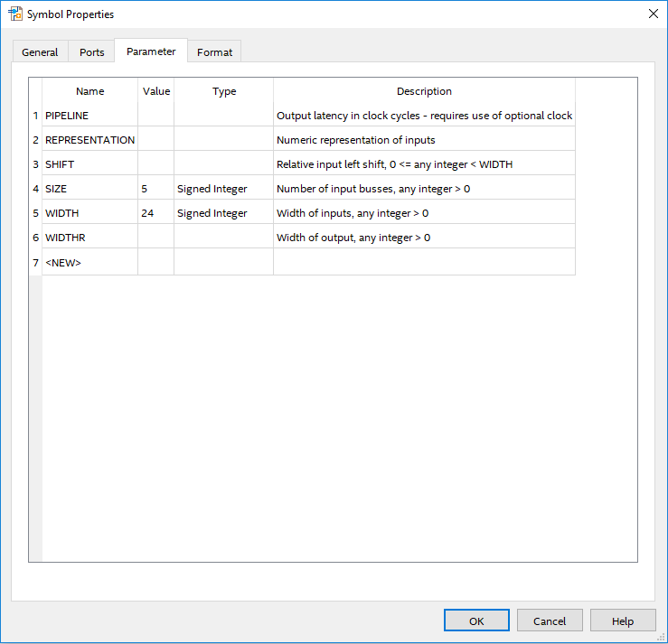Image resolution: width=668 pixels, height=644 pixels.
Task: Click the Signed Integer type for WIDTH
Action: [223, 213]
